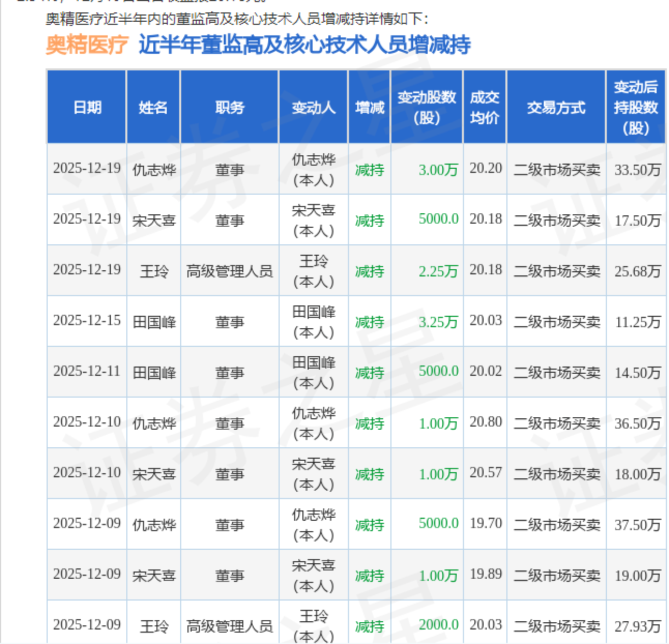Click the holding value 17.50万
The image size is (669, 644).
click(x=637, y=221)
